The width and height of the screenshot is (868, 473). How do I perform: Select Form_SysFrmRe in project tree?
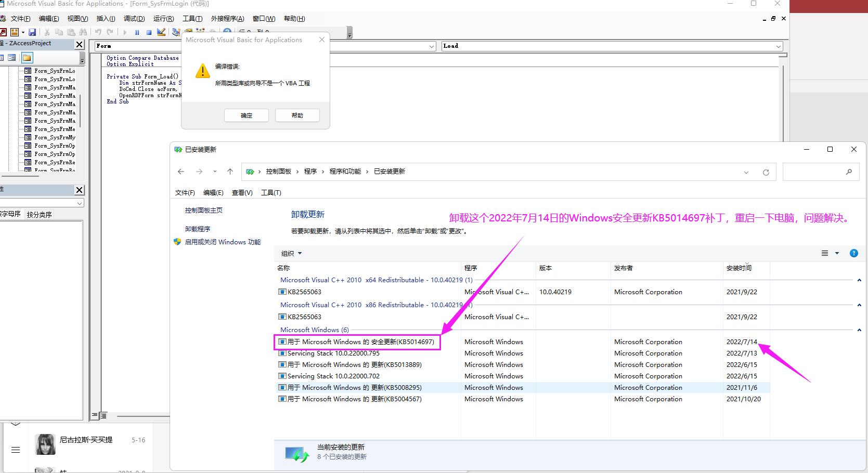point(55,162)
